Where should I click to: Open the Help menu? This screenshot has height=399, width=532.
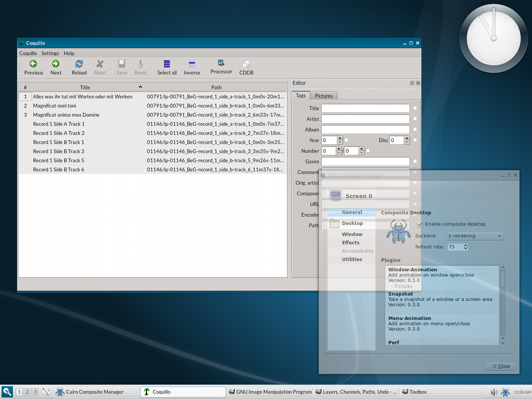click(x=69, y=54)
